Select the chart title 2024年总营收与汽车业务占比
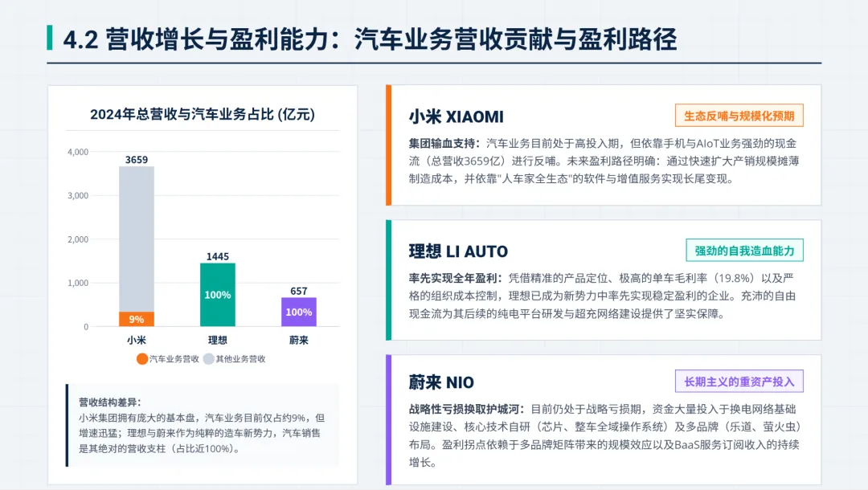868x490 pixels. 203,115
